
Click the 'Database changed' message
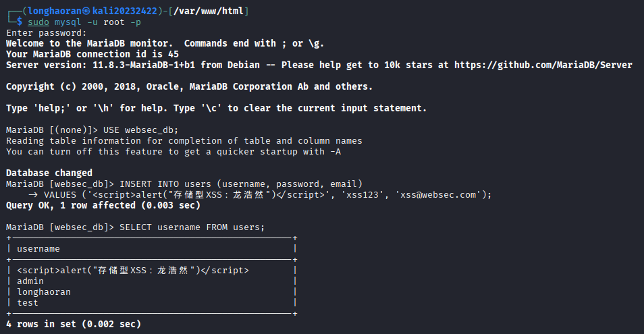pos(49,173)
